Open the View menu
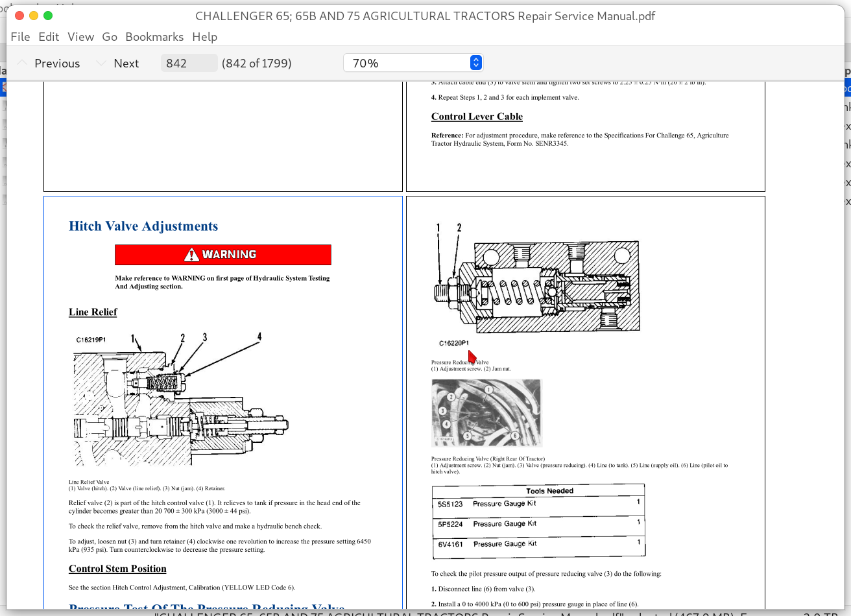851x616 pixels. click(x=80, y=37)
